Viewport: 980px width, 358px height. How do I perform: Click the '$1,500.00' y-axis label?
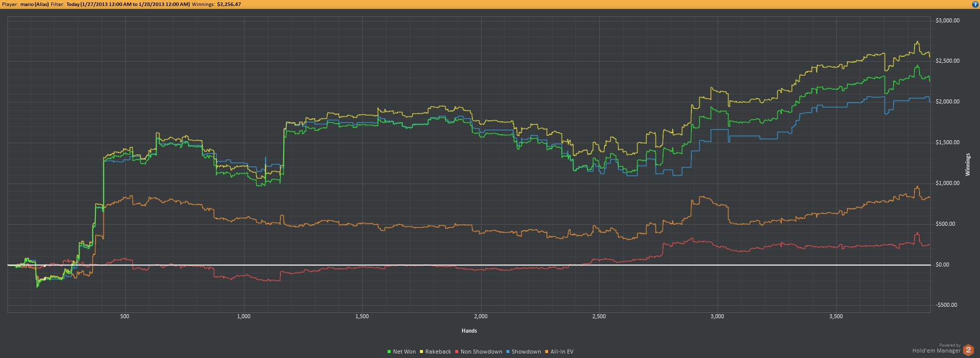coord(947,143)
